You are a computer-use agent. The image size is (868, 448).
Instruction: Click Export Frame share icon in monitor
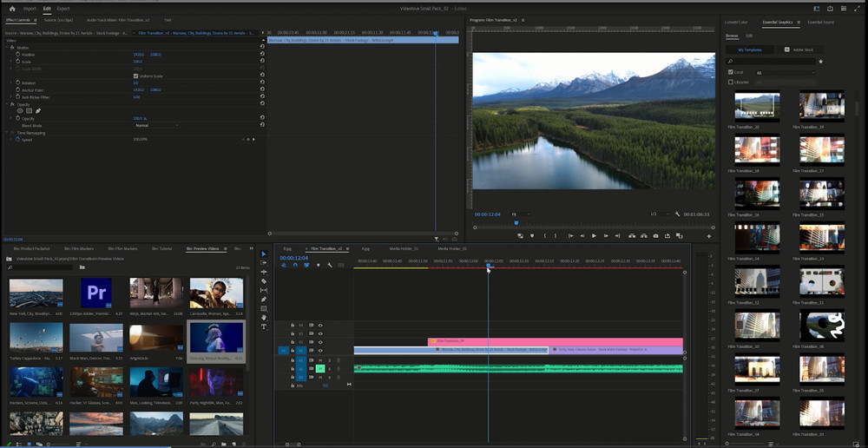tap(667, 236)
